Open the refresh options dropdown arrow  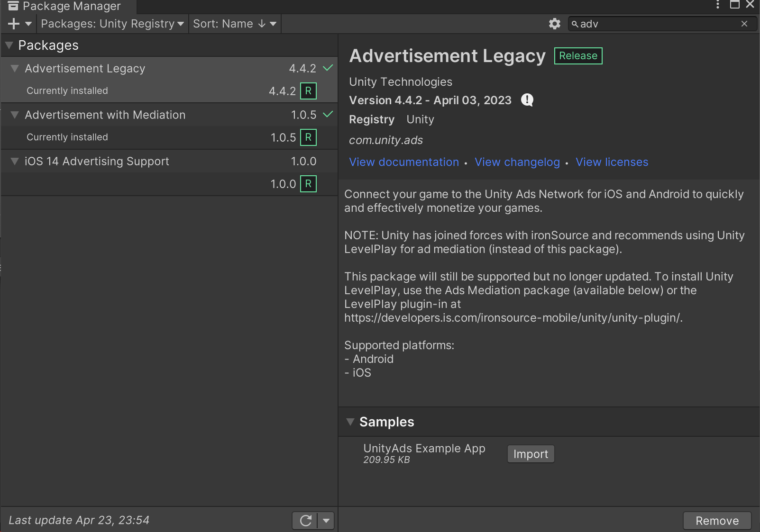click(x=326, y=521)
